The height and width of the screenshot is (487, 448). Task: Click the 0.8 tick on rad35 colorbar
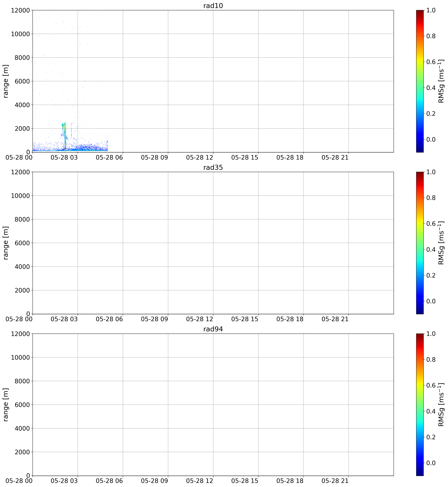[x=431, y=198]
